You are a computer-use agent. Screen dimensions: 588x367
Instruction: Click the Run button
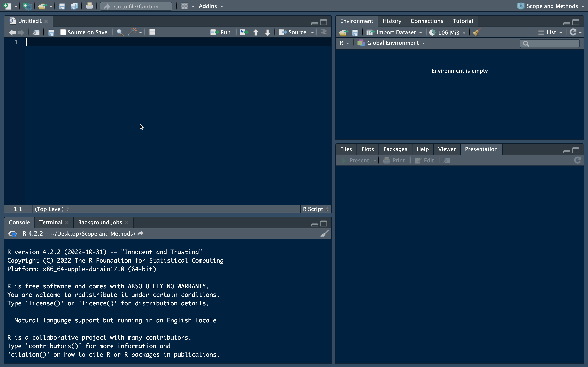tap(220, 32)
